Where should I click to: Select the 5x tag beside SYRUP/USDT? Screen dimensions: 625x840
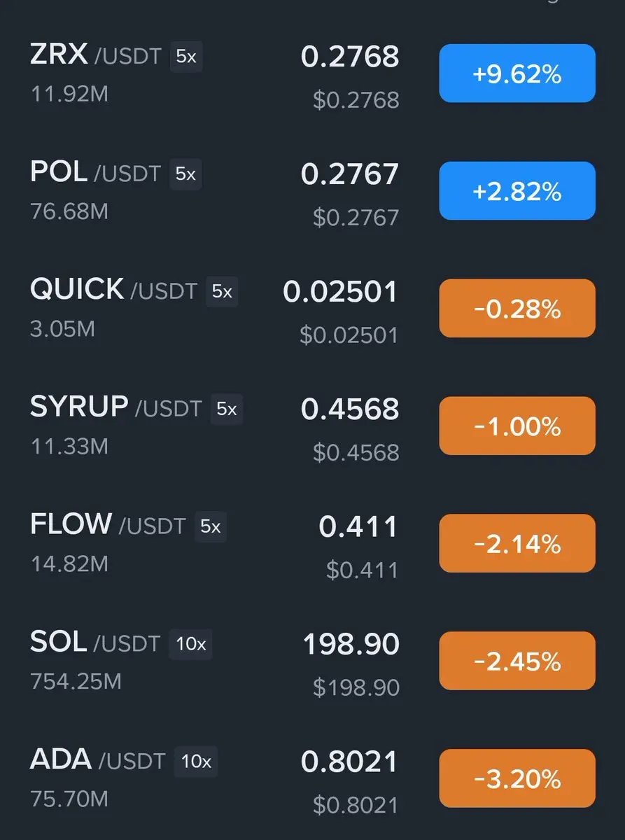click(227, 409)
